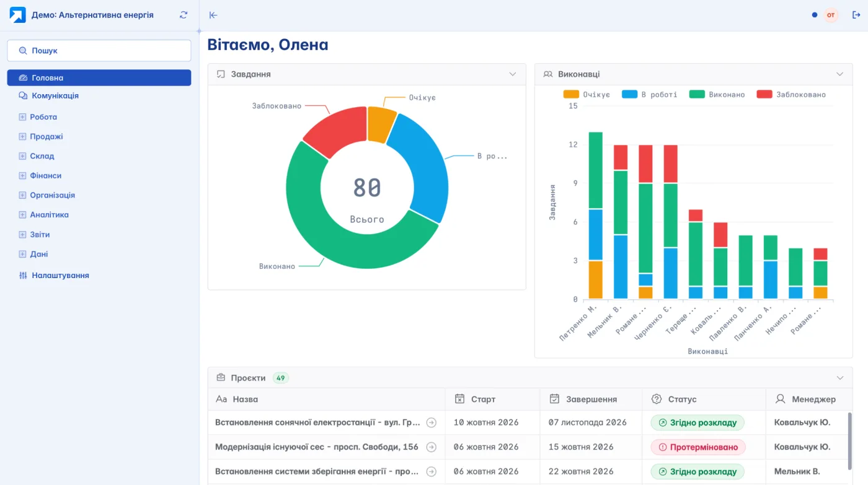868x485 pixels.
Task: Click the logout icon
Action: (856, 15)
